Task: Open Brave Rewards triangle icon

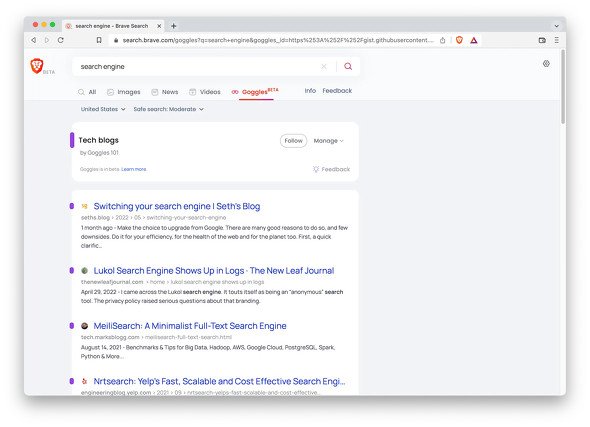Action: point(474,40)
